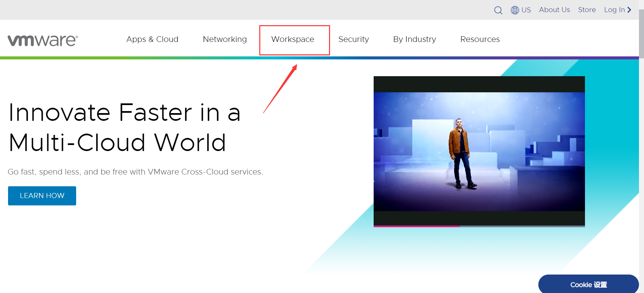Click the LEARN HOW button
Viewport: 644px width, 293px height.
click(42, 196)
